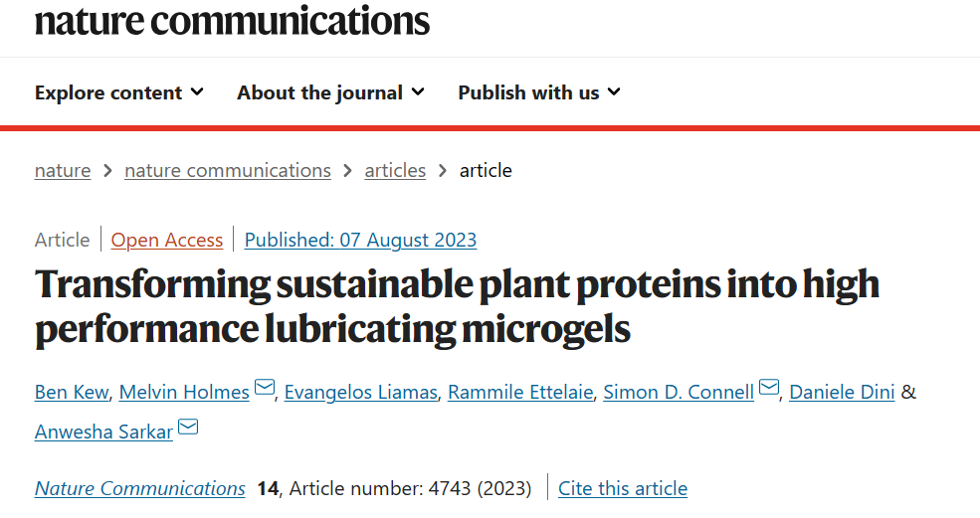Click email envelope icon beside Simon D. Connell

(769, 387)
